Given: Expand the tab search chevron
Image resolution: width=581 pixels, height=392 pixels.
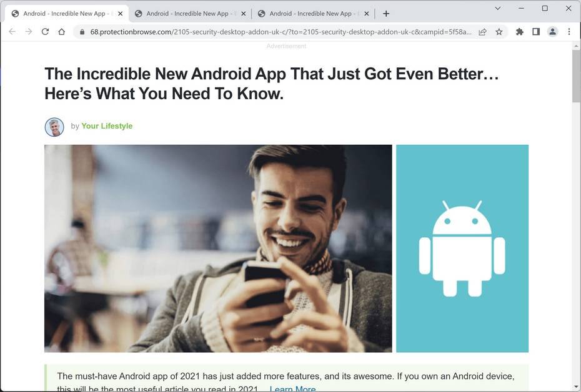Looking at the screenshot, I should [498, 8].
